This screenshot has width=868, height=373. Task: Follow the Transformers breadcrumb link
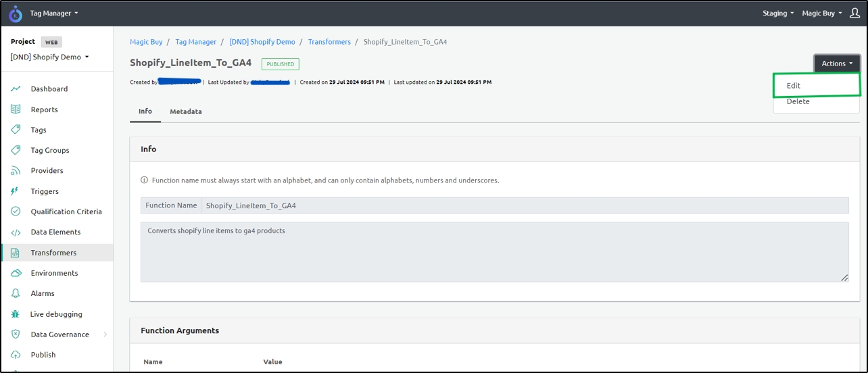(x=329, y=42)
